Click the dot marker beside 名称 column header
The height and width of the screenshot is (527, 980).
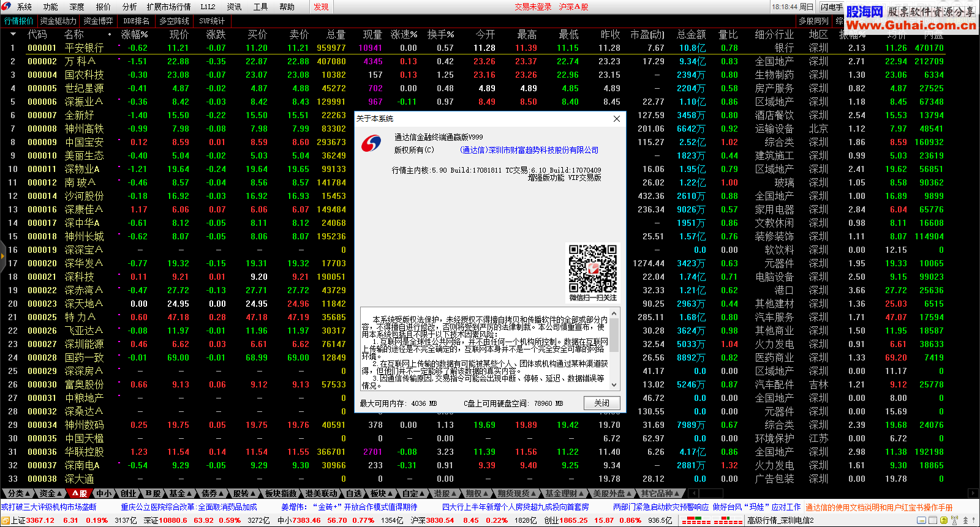[110, 35]
